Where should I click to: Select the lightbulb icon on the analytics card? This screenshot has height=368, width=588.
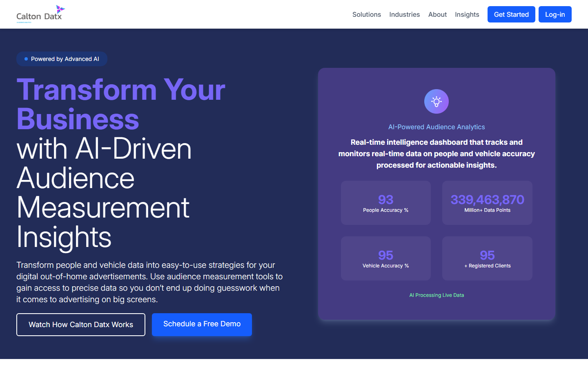click(x=436, y=101)
